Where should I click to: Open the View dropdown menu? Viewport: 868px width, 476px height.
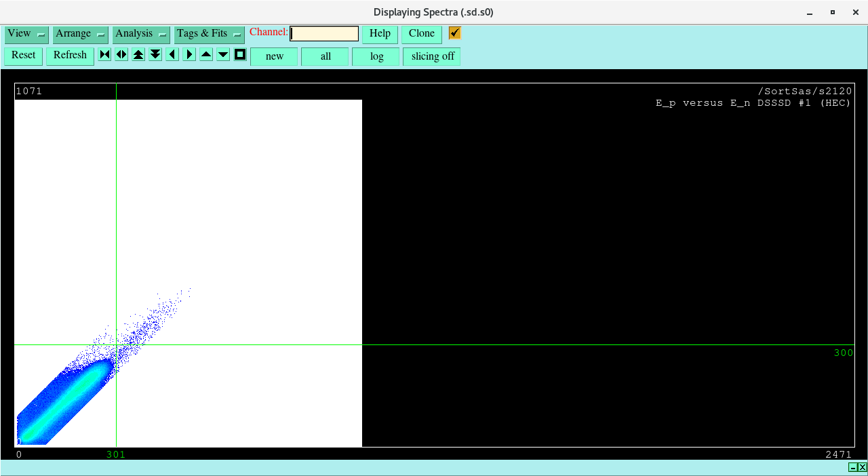click(26, 34)
